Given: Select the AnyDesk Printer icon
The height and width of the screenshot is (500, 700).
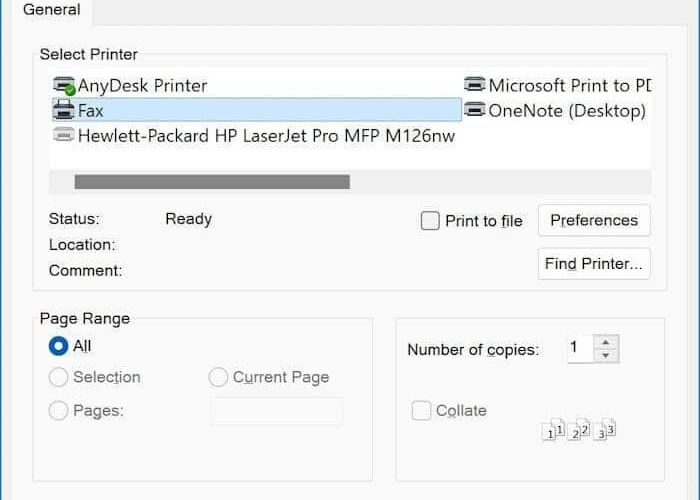Looking at the screenshot, I should (x=64, y=86).
